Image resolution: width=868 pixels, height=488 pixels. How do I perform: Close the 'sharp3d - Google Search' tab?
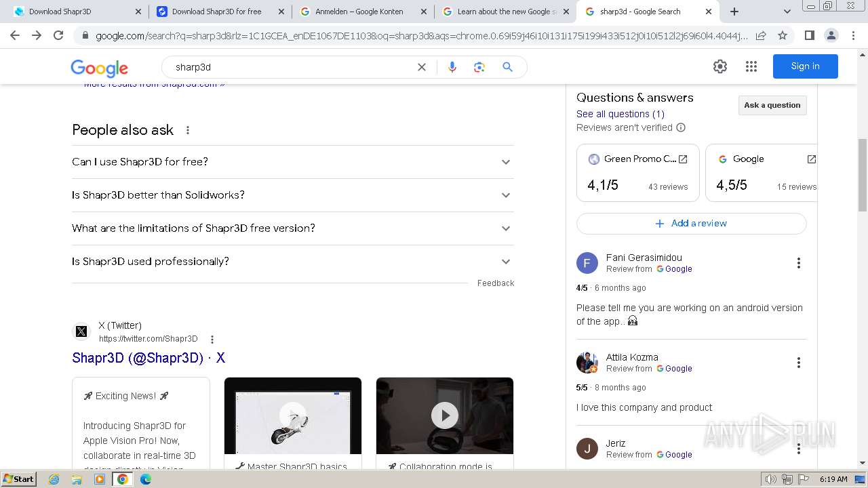tap(709, 12)
